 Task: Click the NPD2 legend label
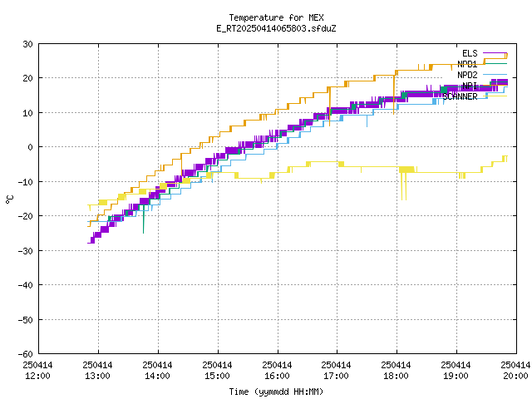pyautogui.click(x=467, y=75)
